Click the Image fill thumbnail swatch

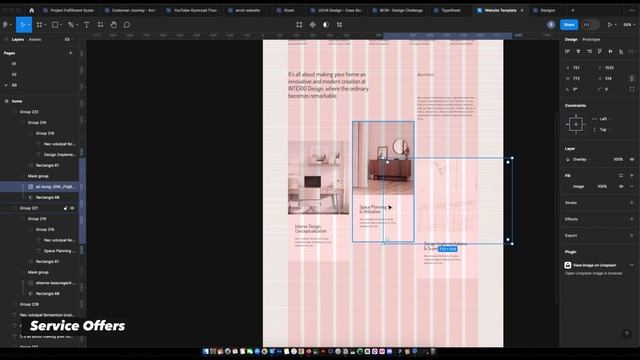(568, 187)
